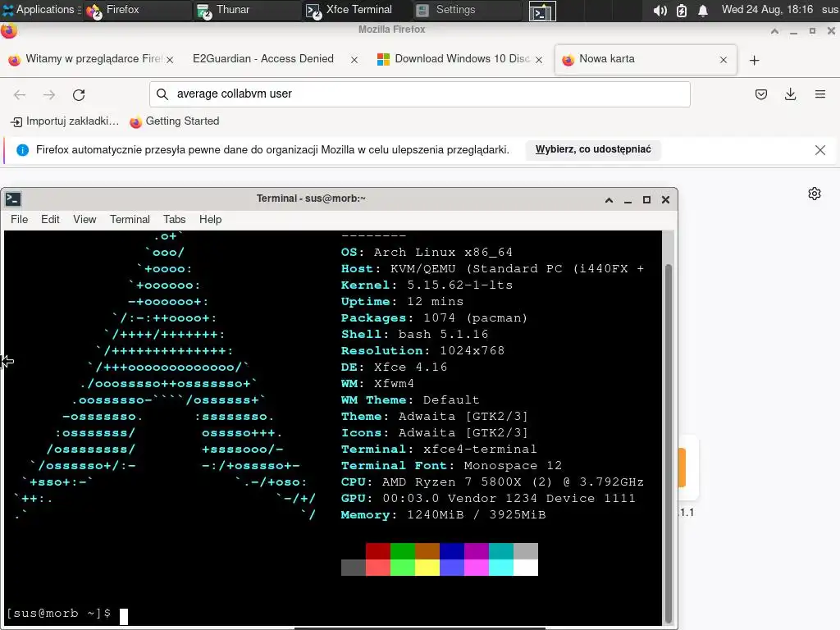840x630 pixels.
Task: Click the Firefox back arrow
Action: click(20, 95)
